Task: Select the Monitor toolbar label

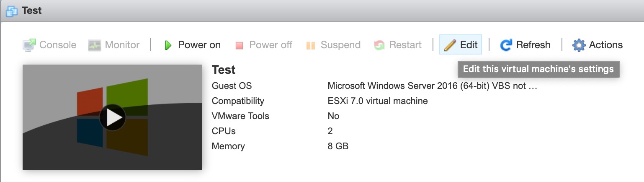Action: click(122, 45)
